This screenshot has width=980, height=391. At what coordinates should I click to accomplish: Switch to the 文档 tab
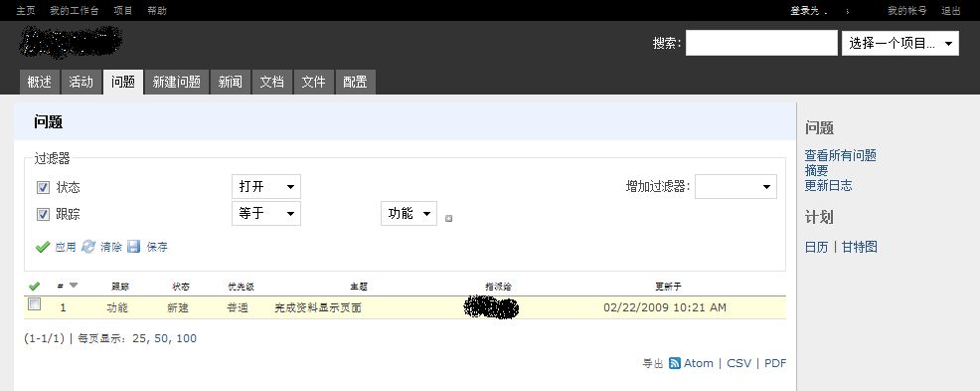point(272,82)
